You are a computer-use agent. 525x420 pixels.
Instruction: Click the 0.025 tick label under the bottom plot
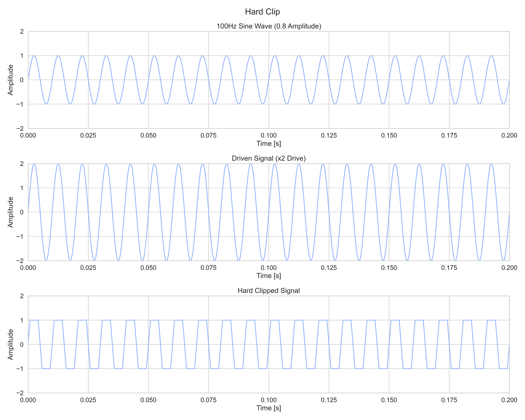point(88,400)
